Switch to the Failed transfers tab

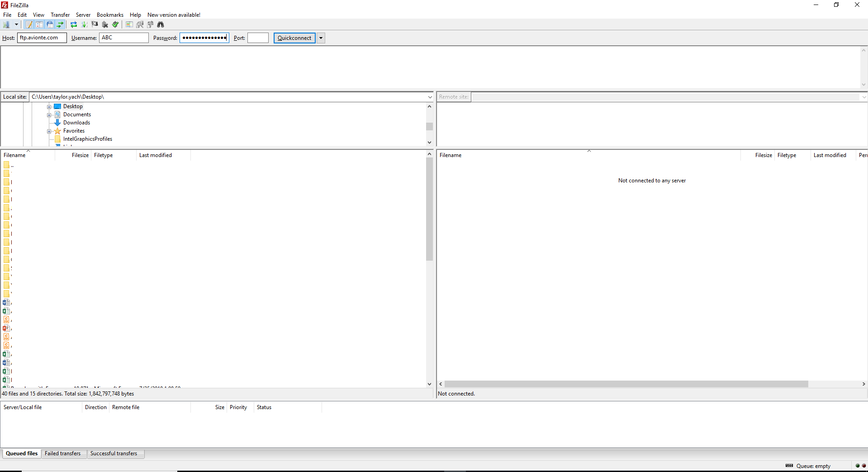(x=63, y=453)
